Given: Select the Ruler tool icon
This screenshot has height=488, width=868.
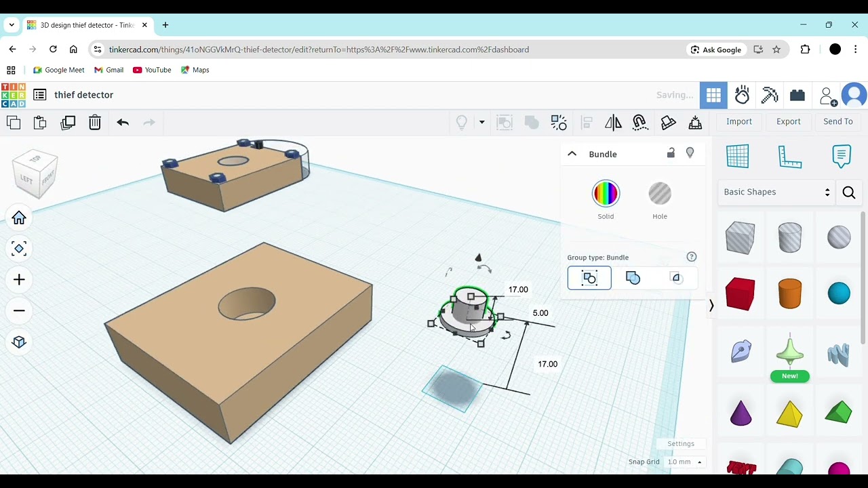Looking at the screenshot, I should [x=790, y=157].
